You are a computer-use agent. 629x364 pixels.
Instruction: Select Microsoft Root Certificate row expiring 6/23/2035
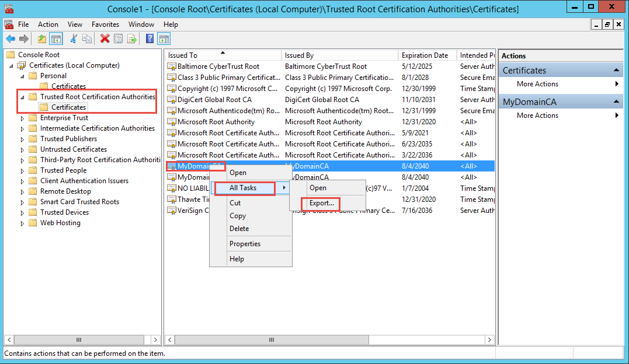coord(330,144)
